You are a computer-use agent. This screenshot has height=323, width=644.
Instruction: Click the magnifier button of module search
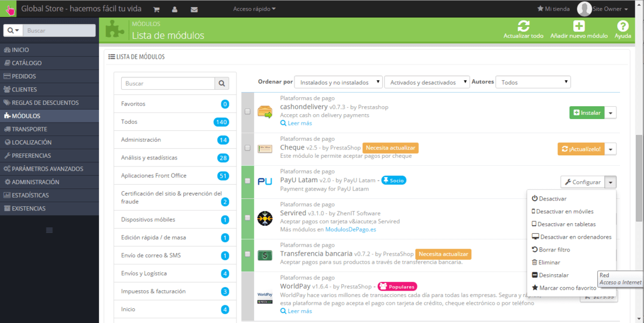tap(222, 83)
